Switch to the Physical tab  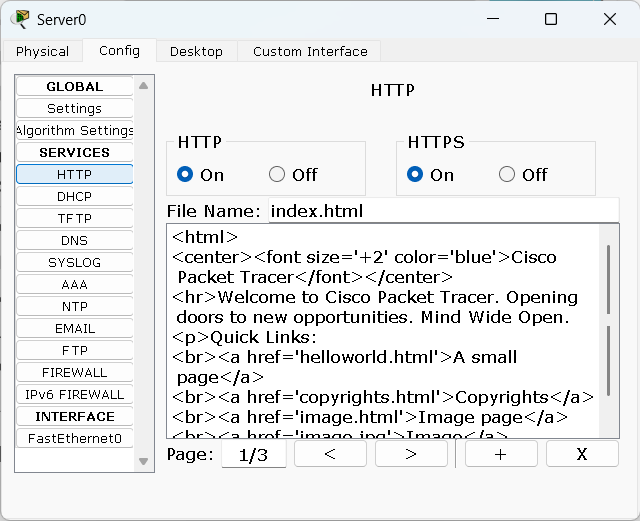click(x=42, y=51)
